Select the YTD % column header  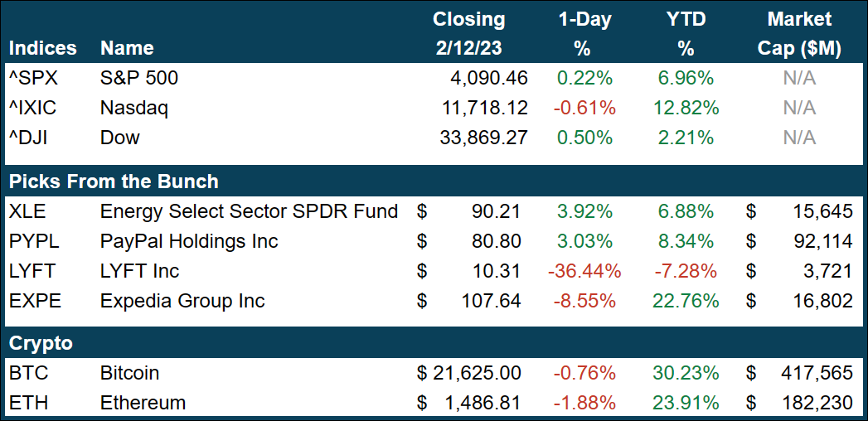point(685,33)
